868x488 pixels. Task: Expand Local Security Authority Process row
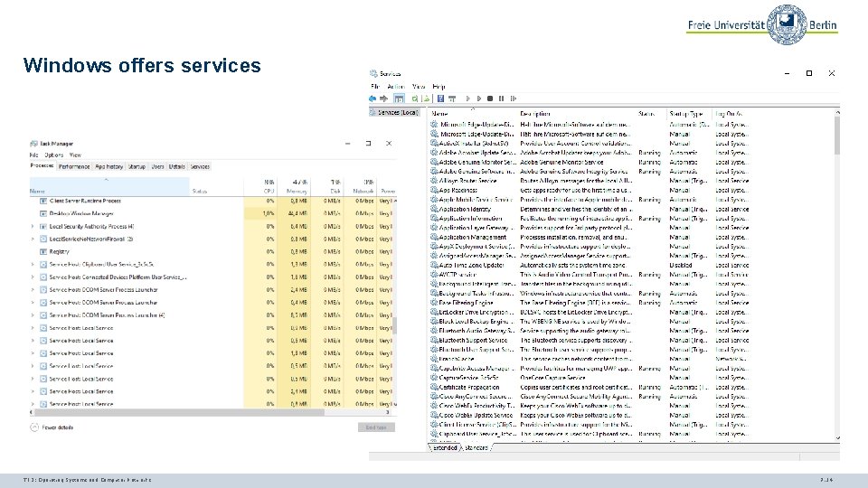(33, 226)
